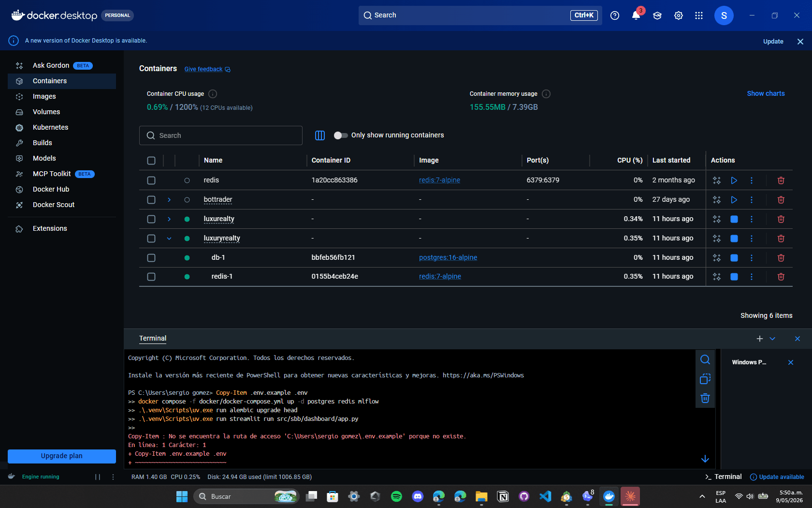Ask Gordon about the db-1 container
Image resolution: width=812 pixels, height=508 pixels.
point(717,258)
